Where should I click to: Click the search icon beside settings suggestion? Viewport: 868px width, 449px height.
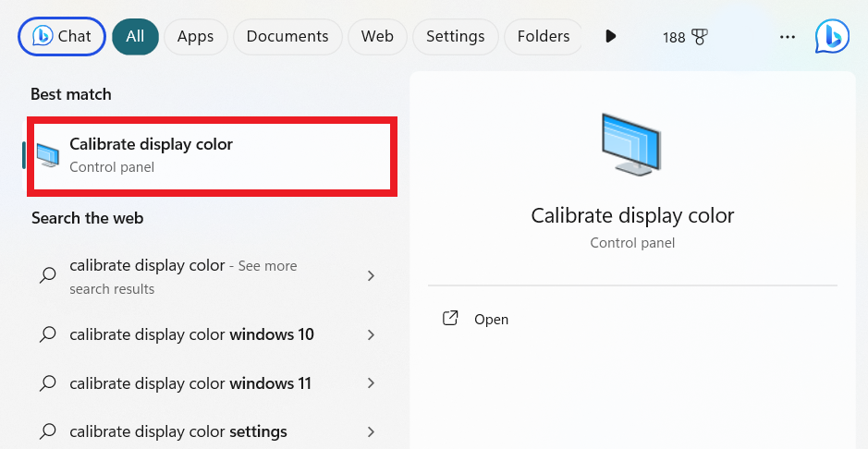coord(48,431)
